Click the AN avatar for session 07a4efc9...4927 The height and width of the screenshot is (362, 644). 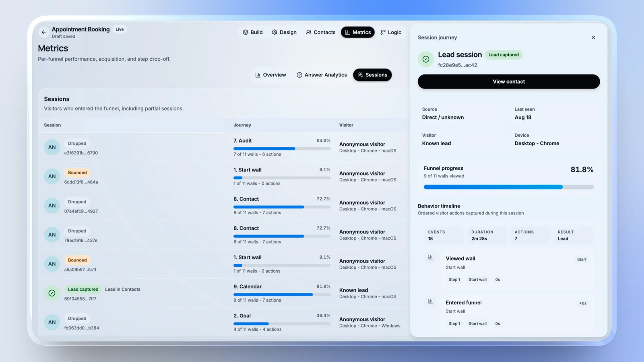tap(52, 206)
